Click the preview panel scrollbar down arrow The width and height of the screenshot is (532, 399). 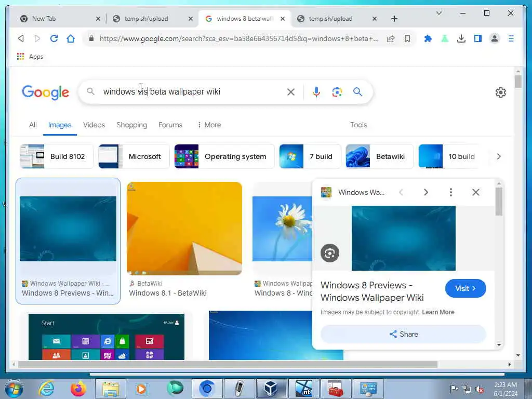pos(499,345)
